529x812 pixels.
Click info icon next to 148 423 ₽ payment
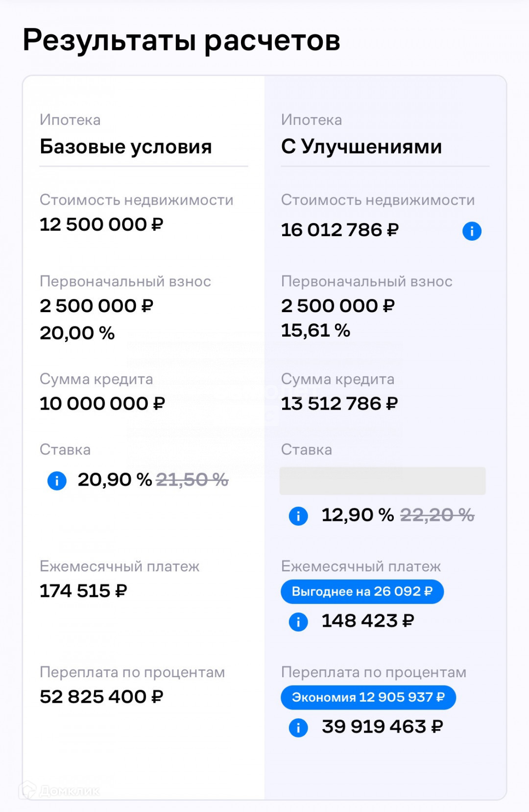click(x=298, y=621)
